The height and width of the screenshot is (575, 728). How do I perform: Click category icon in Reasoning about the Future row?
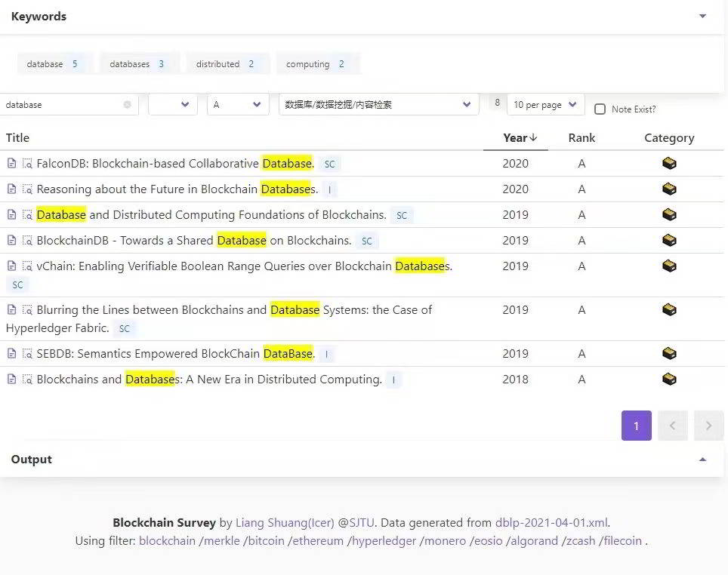(669, 189)
